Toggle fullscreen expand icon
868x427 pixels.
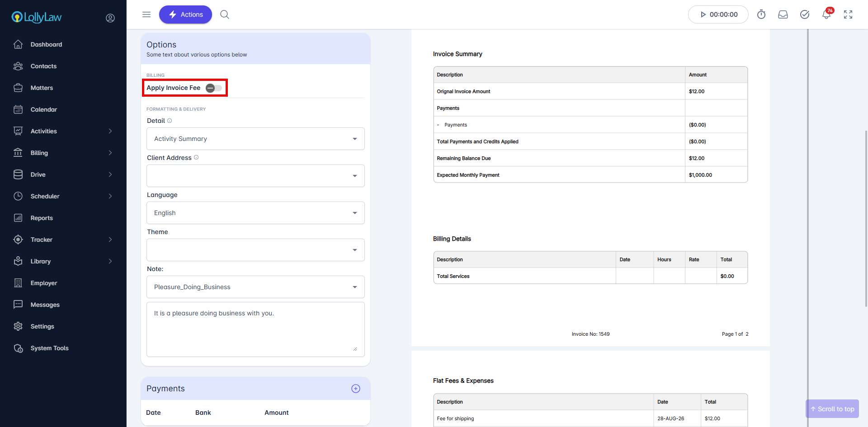click(848, 14)
